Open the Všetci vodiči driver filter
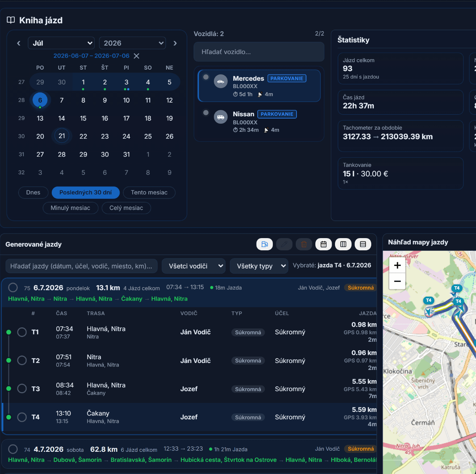The height and width of the screenshot is (474, 476). (x=194, y=266)
